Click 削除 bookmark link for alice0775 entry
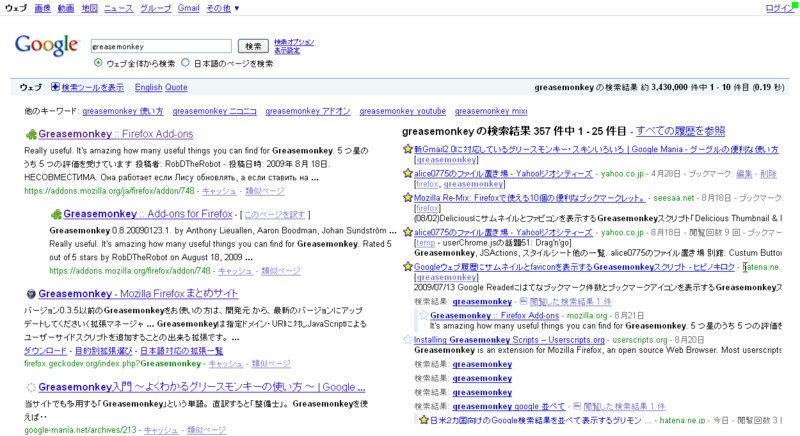This screenshot has width=800, height=436. click(x=768, y=174)
